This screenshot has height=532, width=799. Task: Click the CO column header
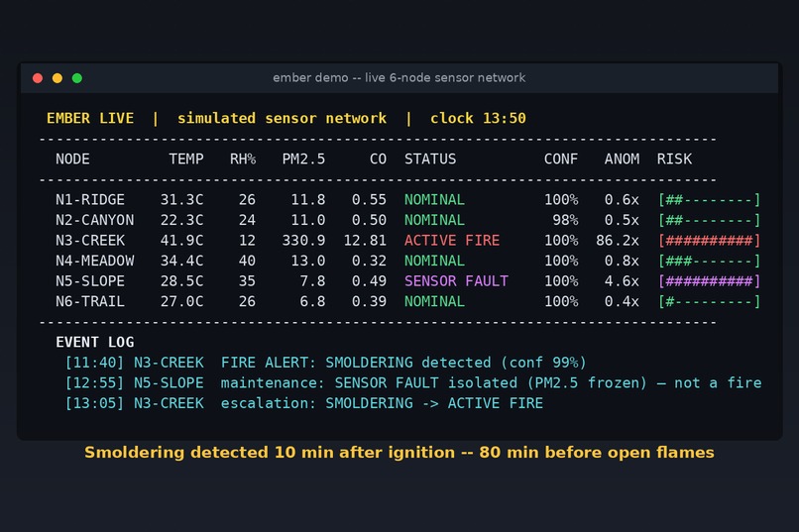point(378,159)
